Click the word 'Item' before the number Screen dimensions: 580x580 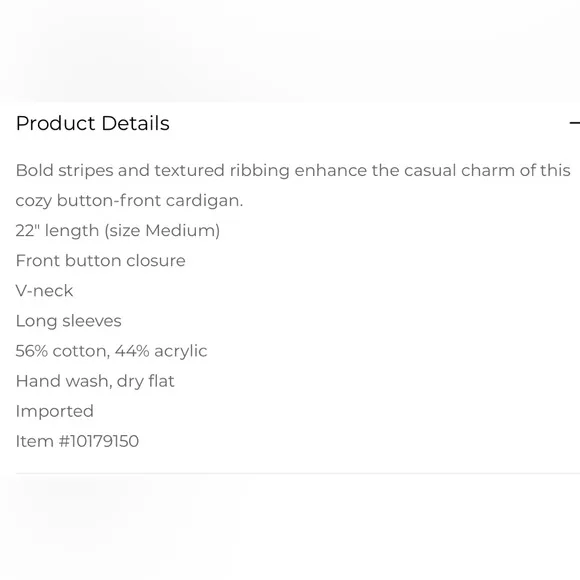35,441
